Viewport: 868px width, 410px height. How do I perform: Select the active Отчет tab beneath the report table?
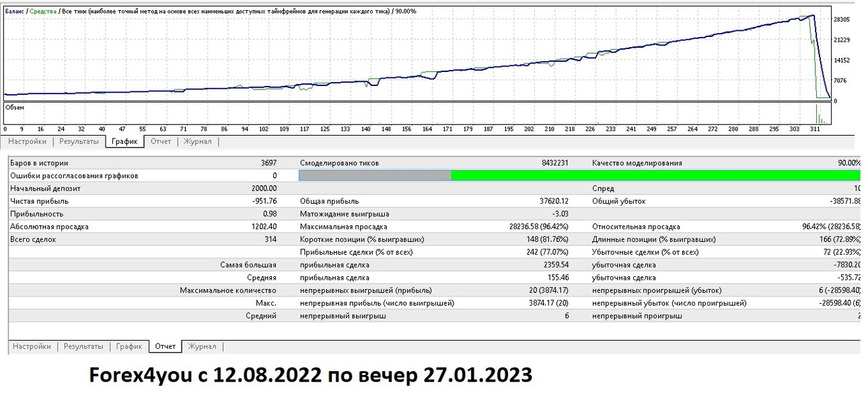(x=165, y=347)
